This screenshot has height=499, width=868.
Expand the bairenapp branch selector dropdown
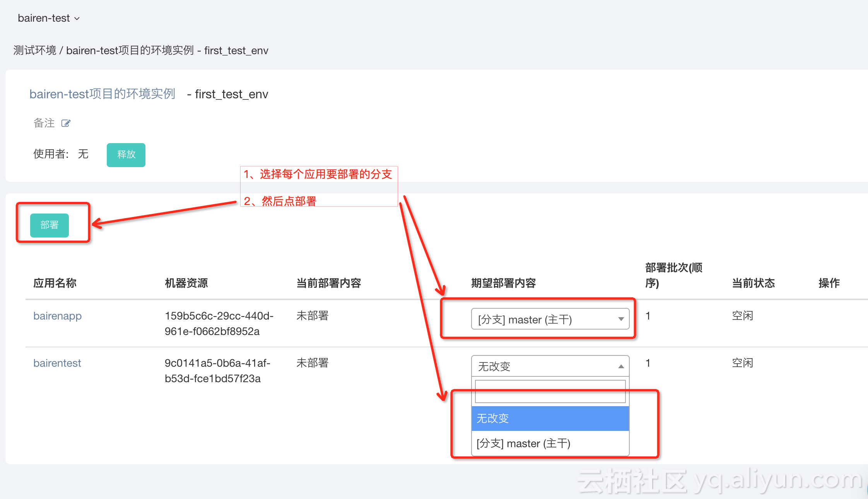click(x=542, y=319)
